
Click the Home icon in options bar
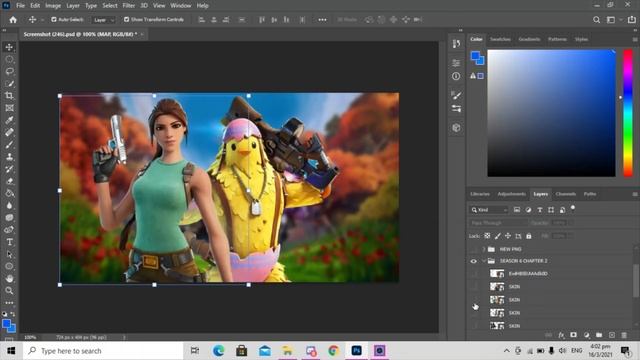coord(13,20)
